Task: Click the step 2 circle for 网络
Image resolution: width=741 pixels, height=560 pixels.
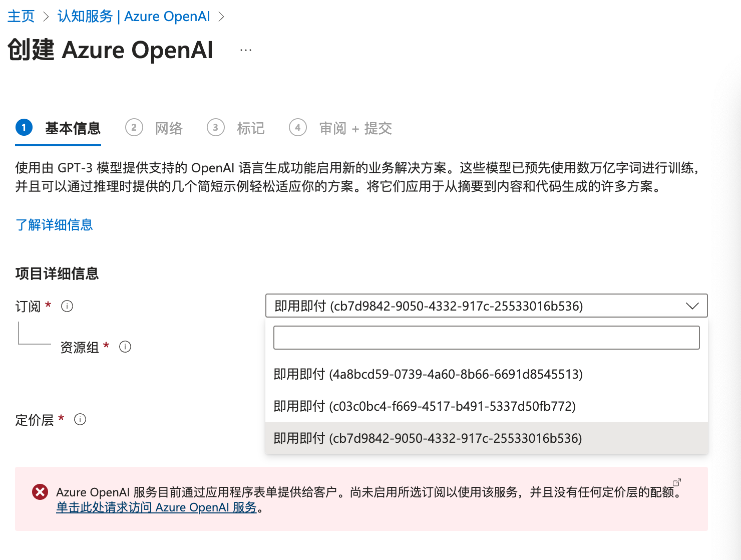Action: tap(134, 127)
